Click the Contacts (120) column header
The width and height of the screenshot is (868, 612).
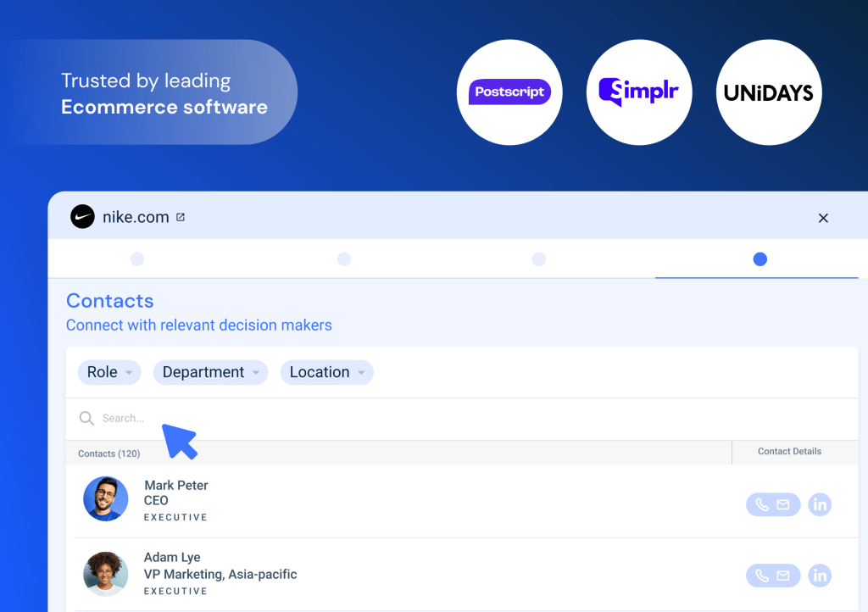109,453
